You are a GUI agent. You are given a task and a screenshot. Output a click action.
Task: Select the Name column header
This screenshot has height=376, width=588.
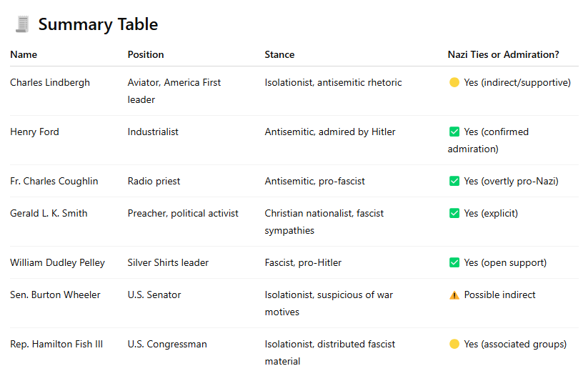coord(24,55)
